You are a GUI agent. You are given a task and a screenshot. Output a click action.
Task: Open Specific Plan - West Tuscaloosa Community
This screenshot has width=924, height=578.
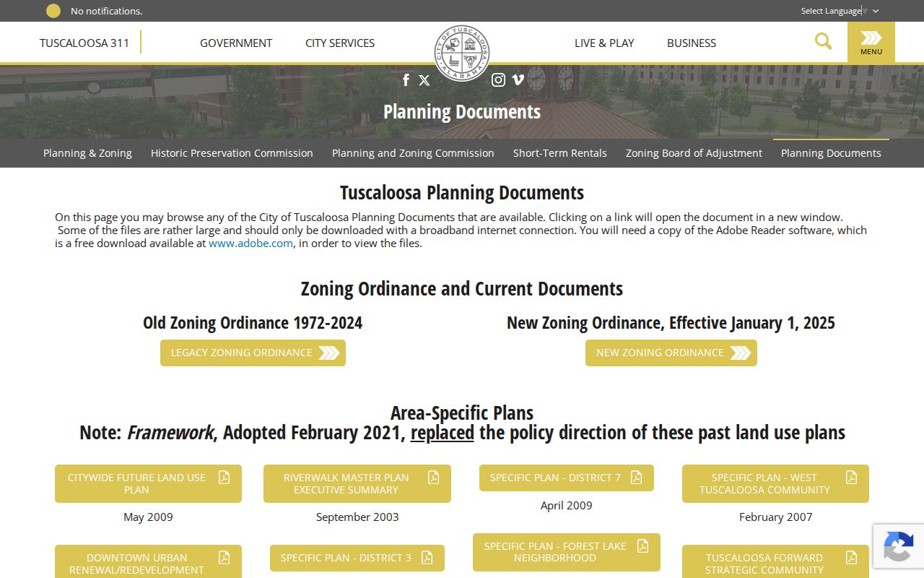pyautogui.click(x=775, y=483)
